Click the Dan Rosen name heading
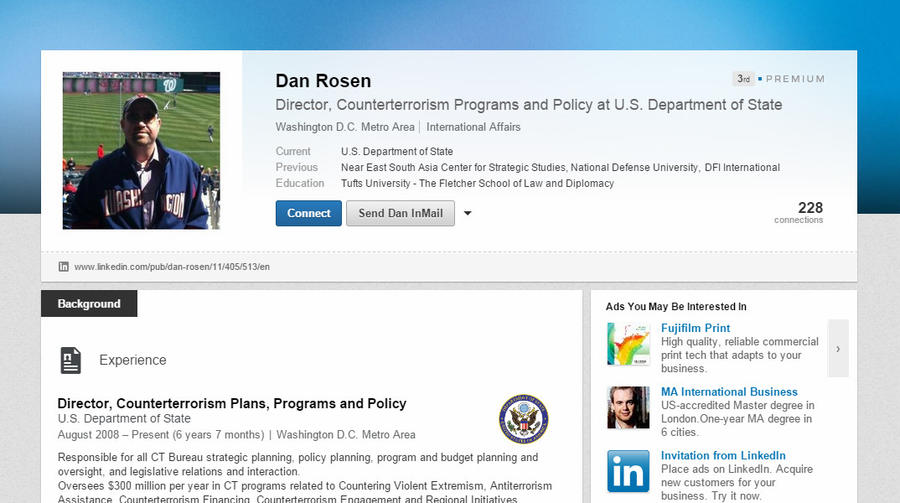This screenshot has height=503, width=900. coord(323,81)
